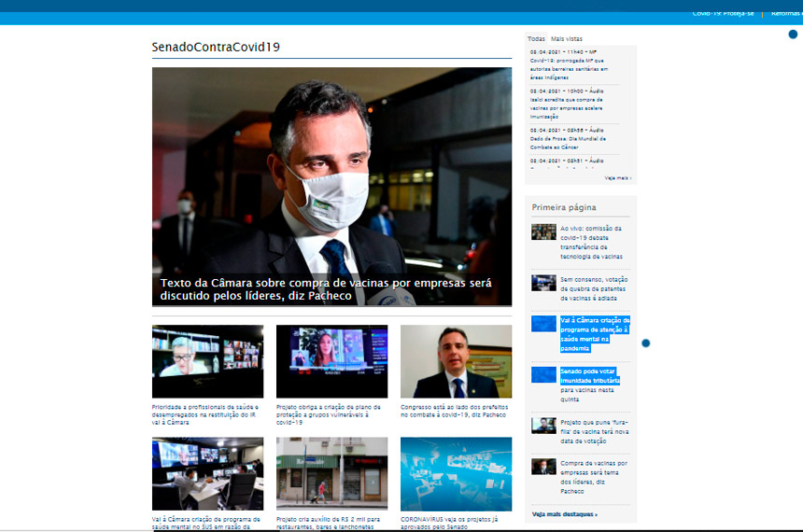
Task: Click thumbnail of woman on video broadcast
Action: click(331, 361)
